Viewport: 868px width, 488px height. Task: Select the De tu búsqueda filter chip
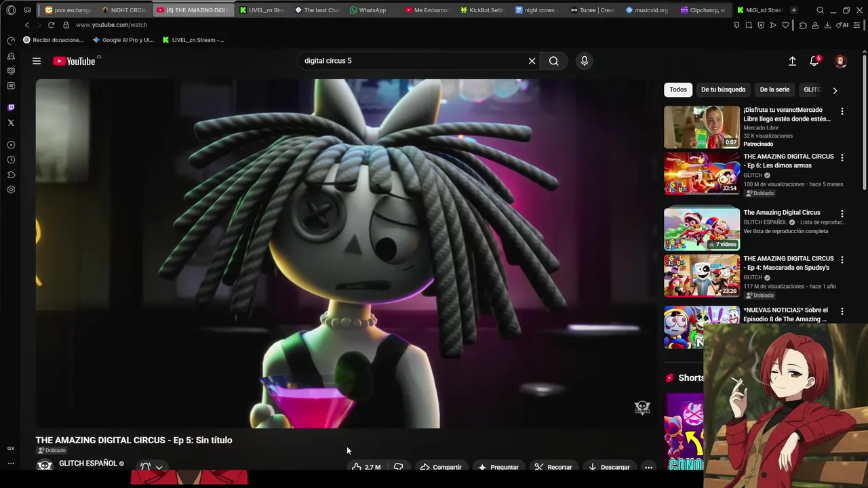pos(723,89)
